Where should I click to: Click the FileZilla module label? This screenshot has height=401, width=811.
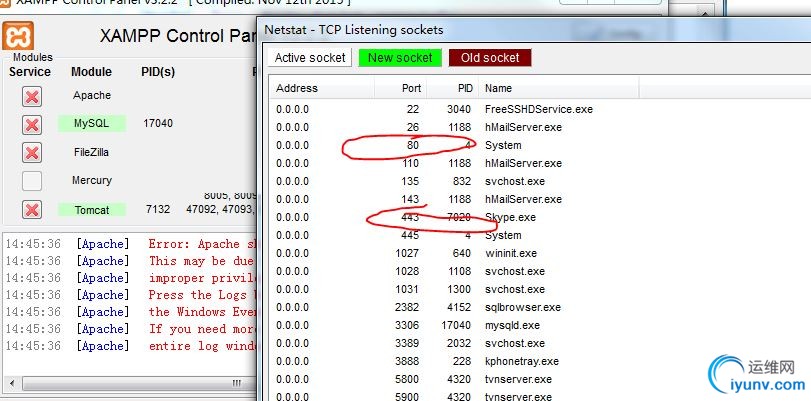point(92,152)
